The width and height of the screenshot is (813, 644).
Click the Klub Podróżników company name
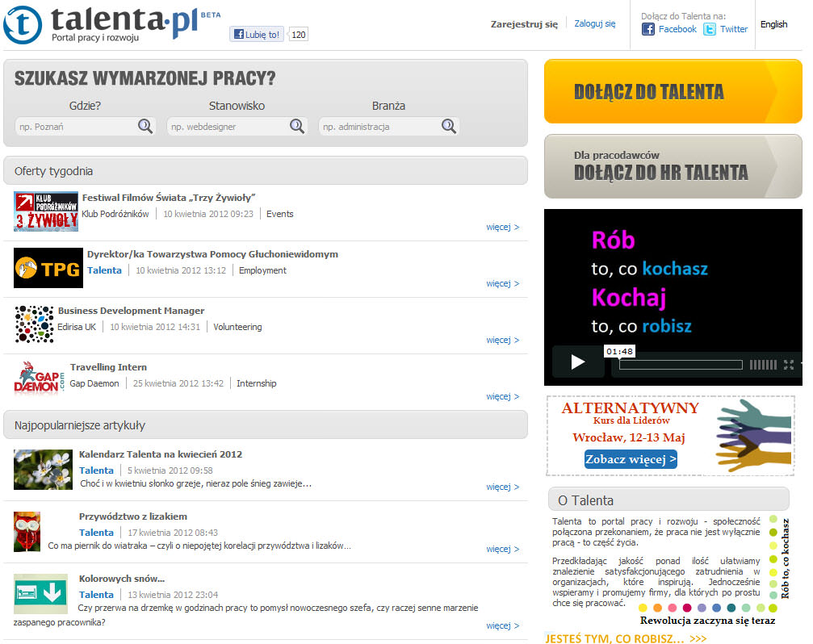click(x=115, y=214)
